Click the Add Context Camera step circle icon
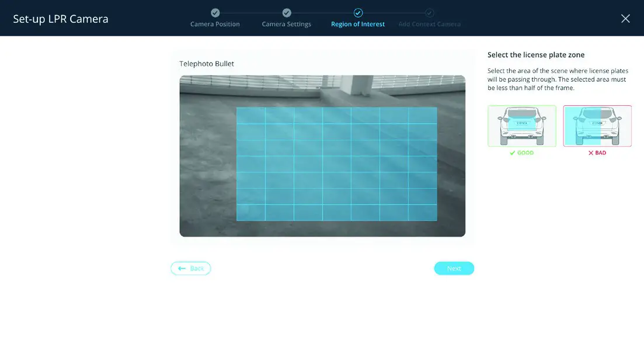Screen dimensions: 644x361 tap(429, 12)
